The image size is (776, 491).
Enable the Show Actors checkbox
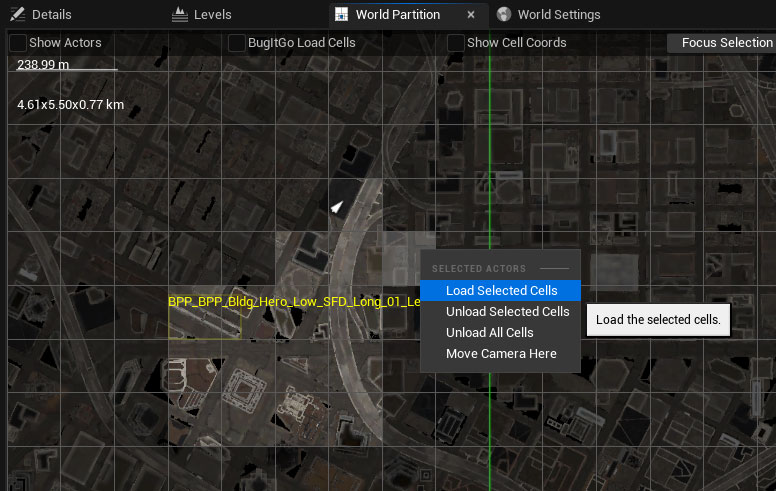[18, 43]
